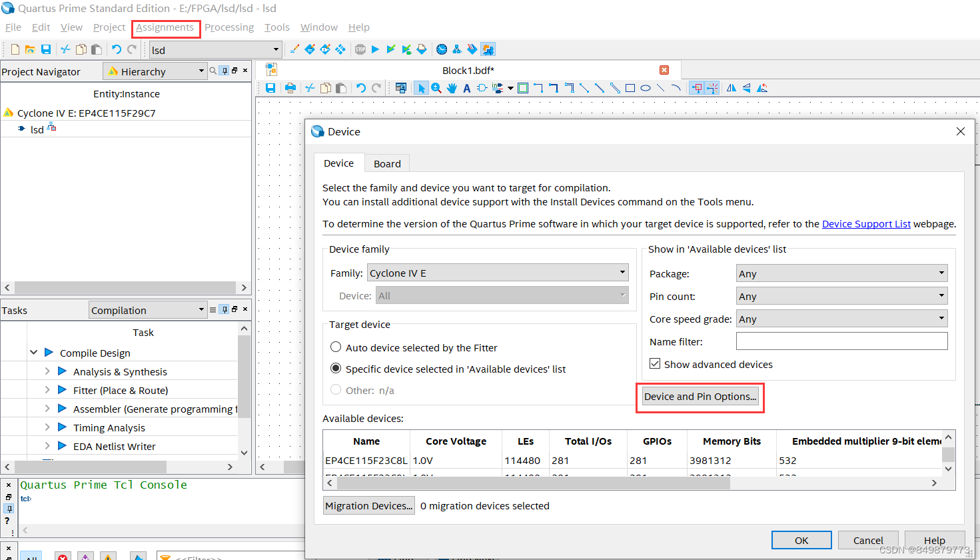Undo icon in main toolbar

pyautogui.click(x=117, y=49)
